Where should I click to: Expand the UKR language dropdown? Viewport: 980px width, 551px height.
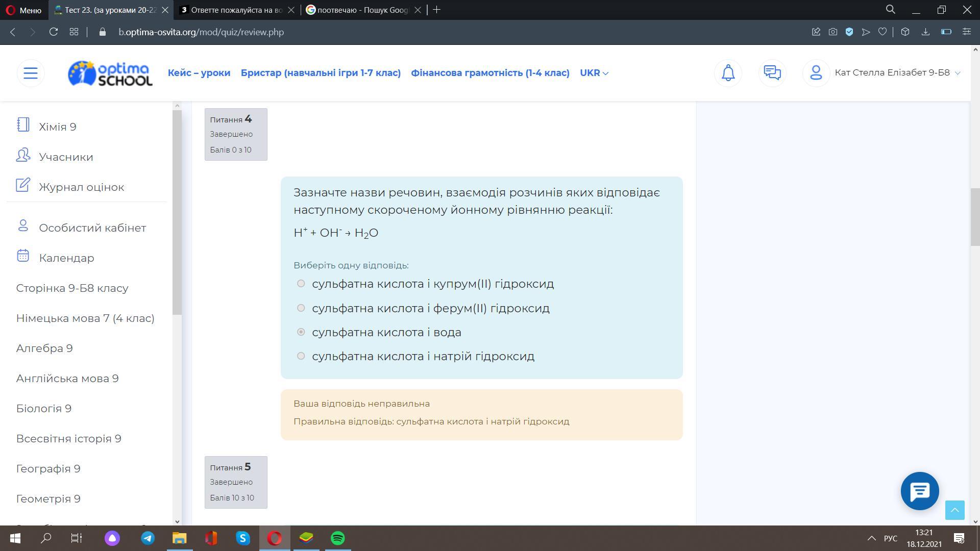click(x=594, y=73)
